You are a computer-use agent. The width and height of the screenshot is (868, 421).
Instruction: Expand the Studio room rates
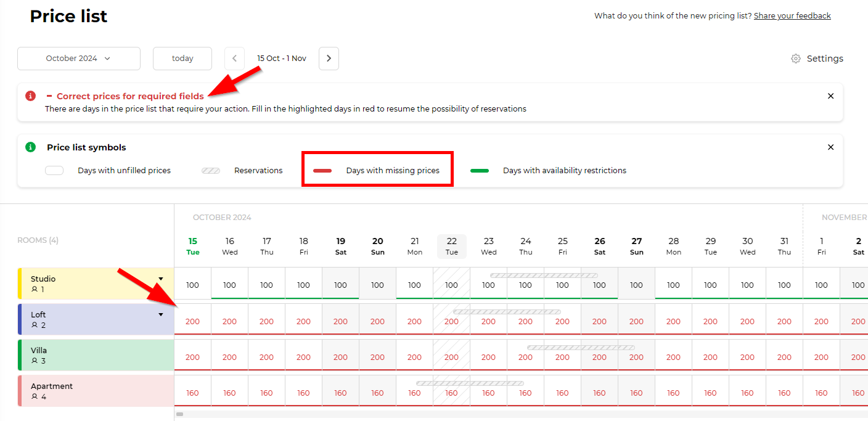point(161,279)
